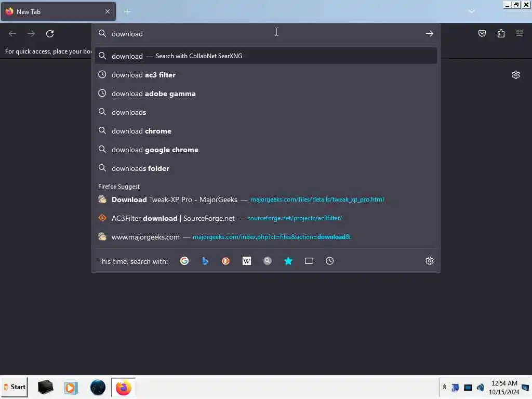Open the www.majorgeeks.com suggestion
This screenshot has width=532, height=399.
(265, 237)
